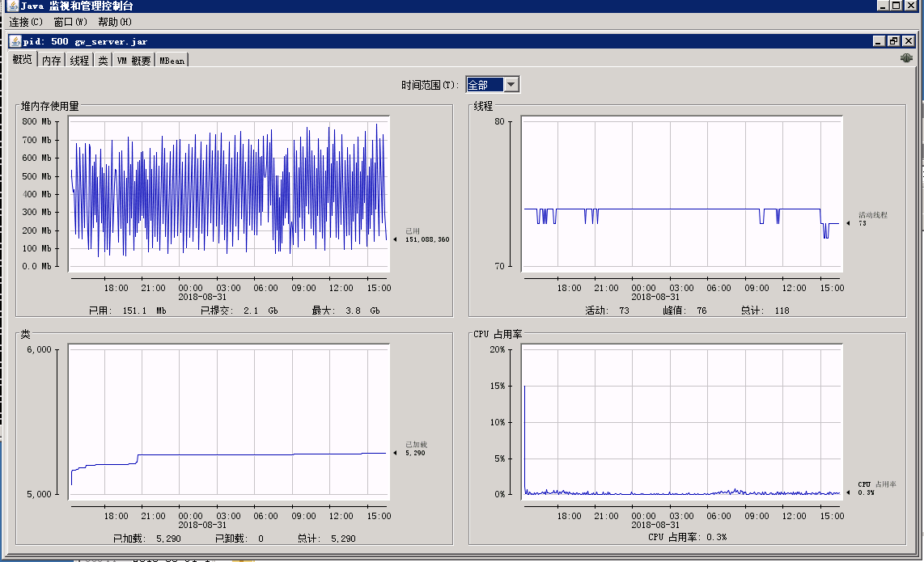This screenshot has height=562, width=924.
Task: Click the 已卸载: 0 classes value
Action: pyautogui.click(x=239, y=539)
